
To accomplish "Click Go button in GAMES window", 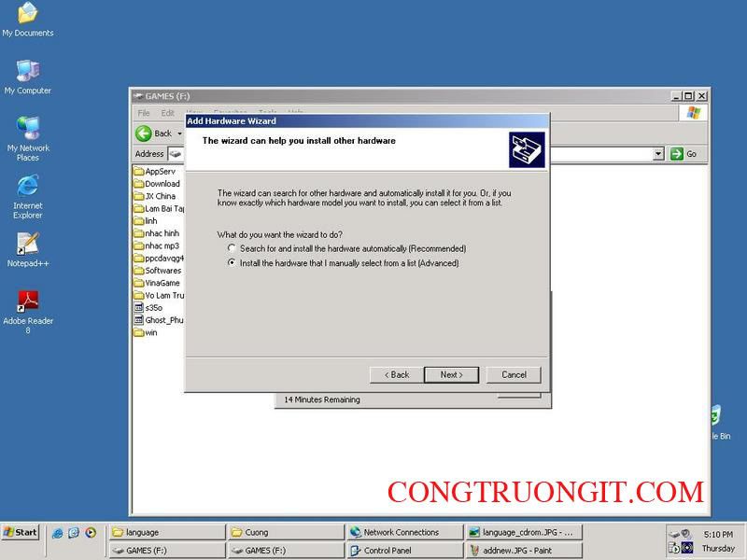I will [684, 154].
